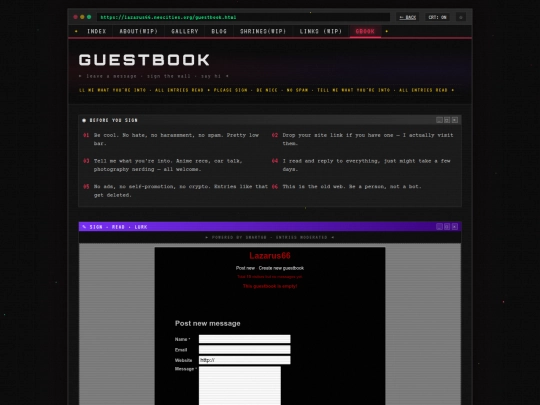Click rule 05 'No ads, no self-promotion' text
540x405 pixels.
(x=180, y=191)
